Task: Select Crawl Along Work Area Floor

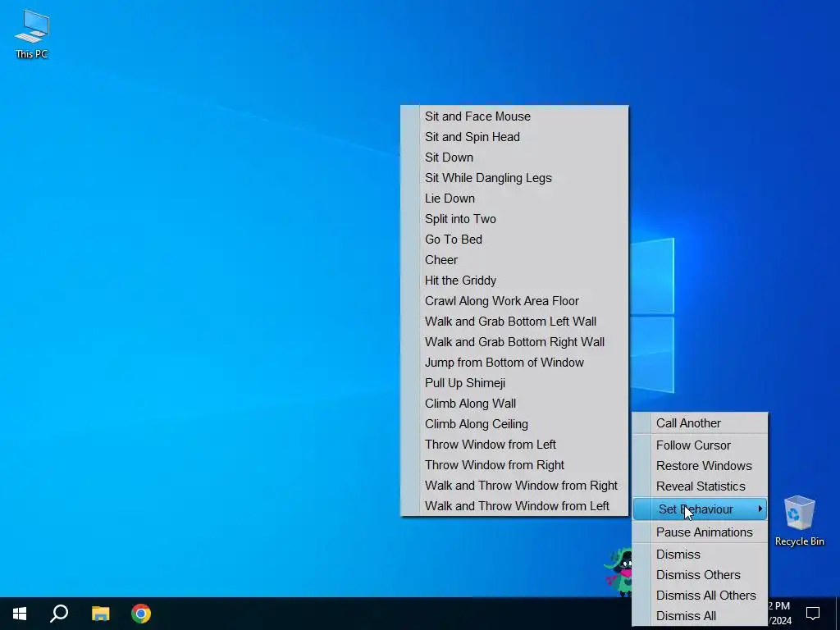Action: pyautogui.click(x=514, y=301)
